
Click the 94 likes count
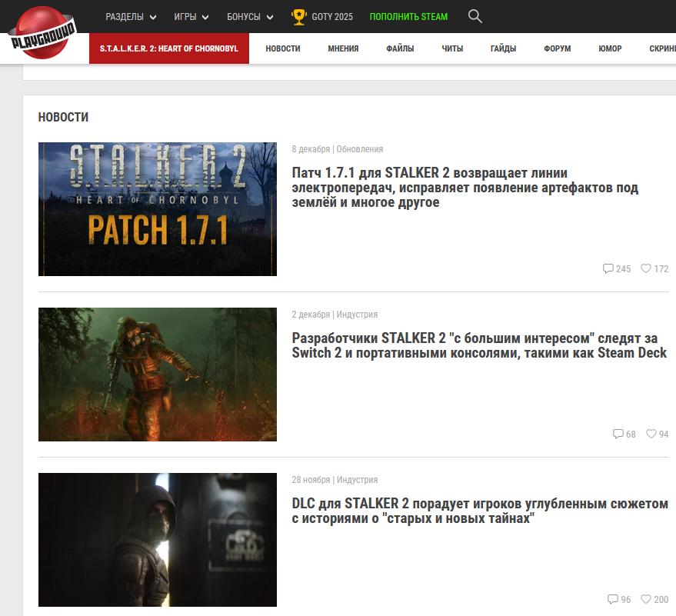664,434
